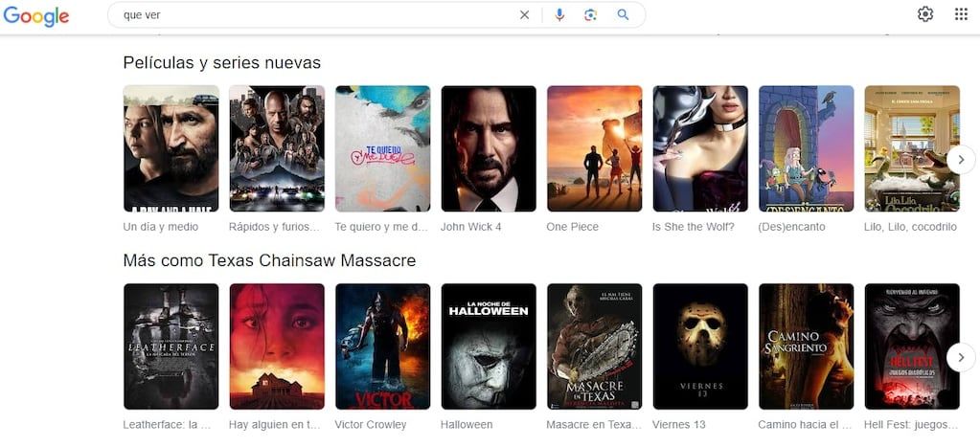Open the Masacre en Texas poster
This screenshot has width=980, height=447.
[594, 346]
